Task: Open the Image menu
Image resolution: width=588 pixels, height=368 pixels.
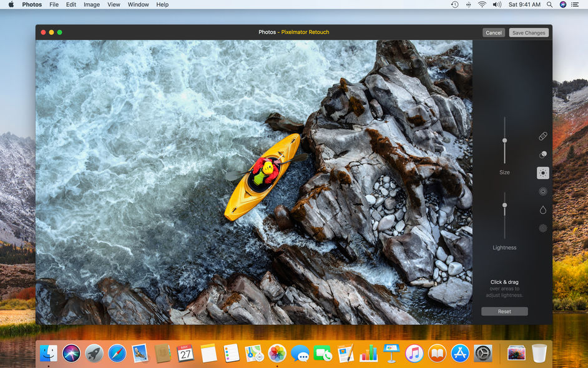Action: (91, 4)
